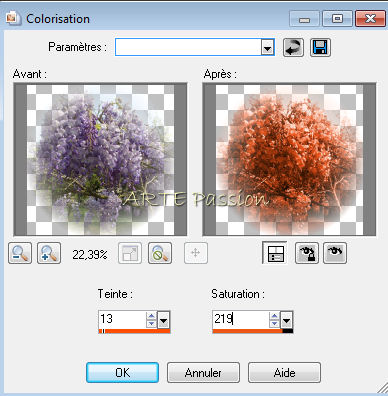This screenshot has width=388, height=396.
Task: Open help with the Aide button
Action: (x=284, y=373)
